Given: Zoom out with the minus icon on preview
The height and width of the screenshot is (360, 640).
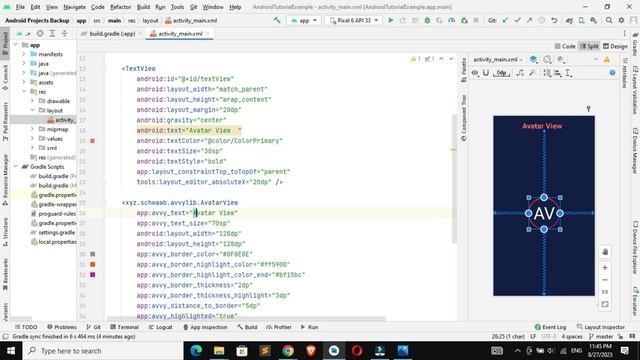Looking at the screenshot, I should [605, 280].
